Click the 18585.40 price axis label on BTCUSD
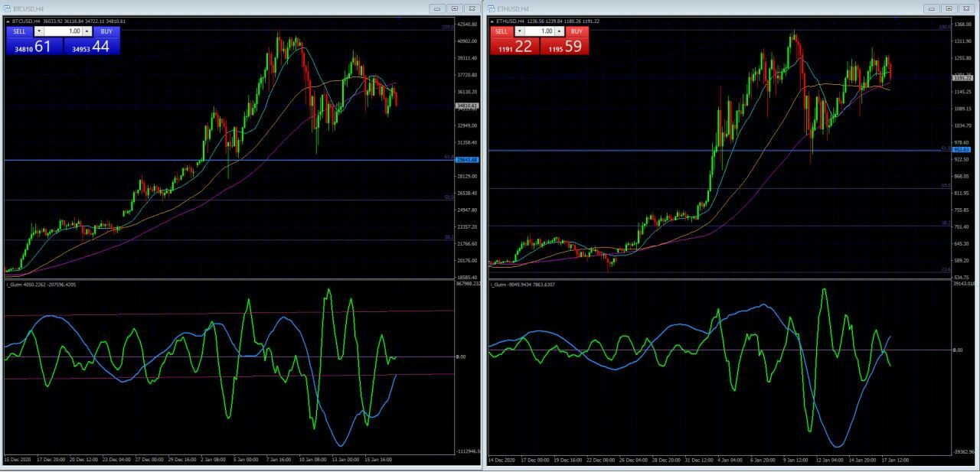Viewport: 980px width, 472px height. tap(467, 277)
